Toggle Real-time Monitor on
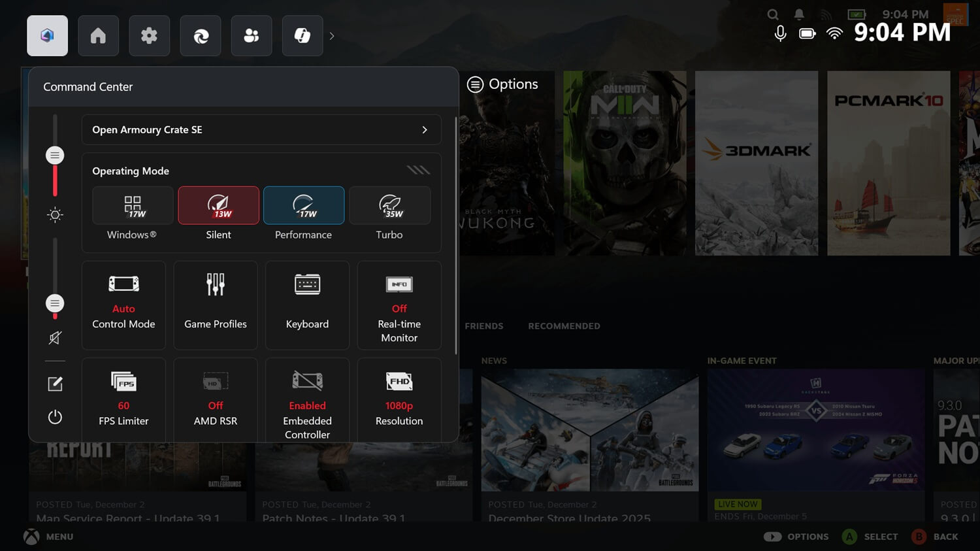Image resolution: width=980 pixels, height=551 pixels. pyautogui.click(x=399, y=305)
